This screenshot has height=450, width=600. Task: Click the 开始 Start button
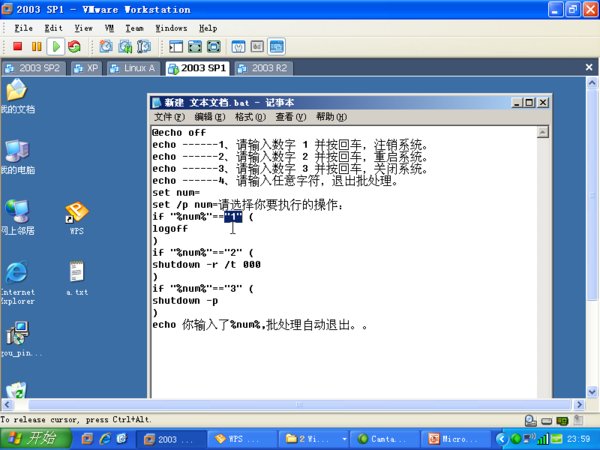pyautogui.click(x=36, y=439)
